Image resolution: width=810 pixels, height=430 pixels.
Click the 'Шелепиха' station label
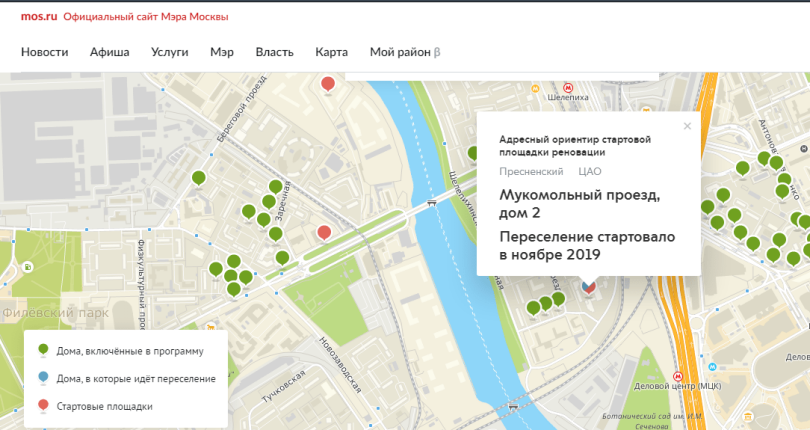[x=568, y=97]
